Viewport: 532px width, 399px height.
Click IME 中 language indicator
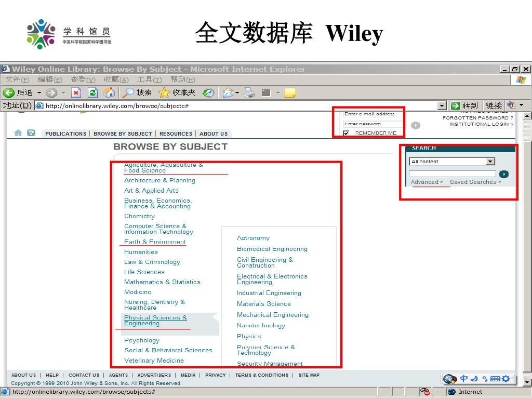click(464, 378)
